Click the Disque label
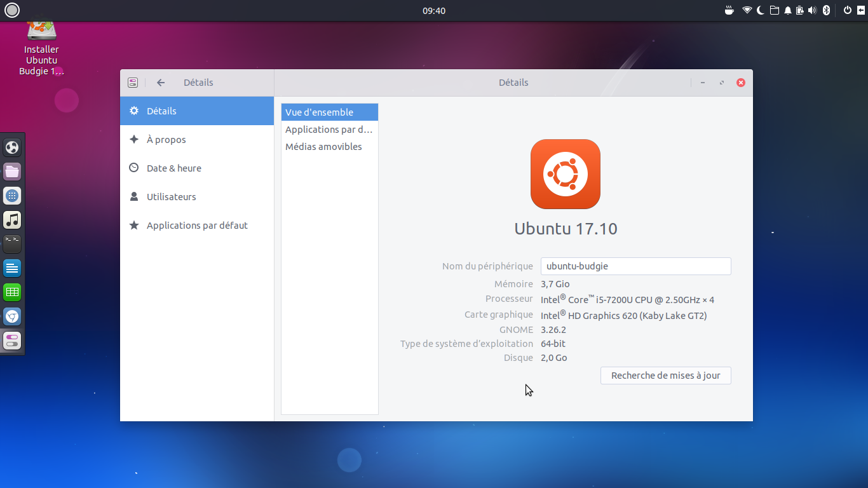 519,358
